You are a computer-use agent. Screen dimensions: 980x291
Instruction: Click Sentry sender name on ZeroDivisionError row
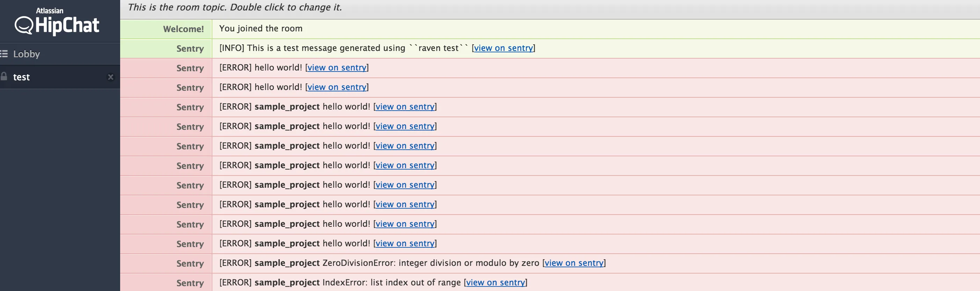(190, 264)
